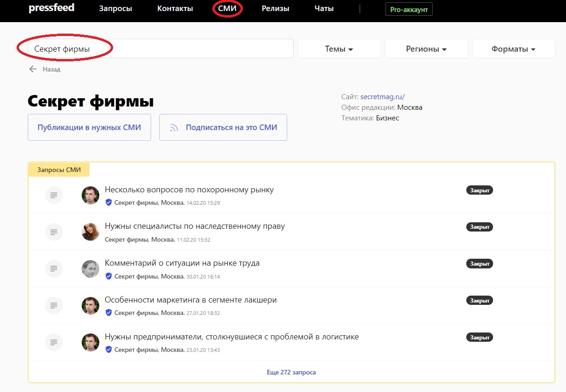Click the RSS icon in subscribe button

(x=174, y=128)
